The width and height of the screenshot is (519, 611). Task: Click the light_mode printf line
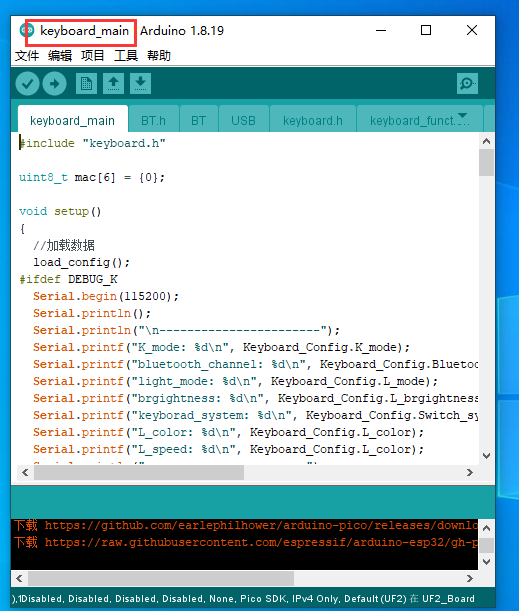pos(236,381)
